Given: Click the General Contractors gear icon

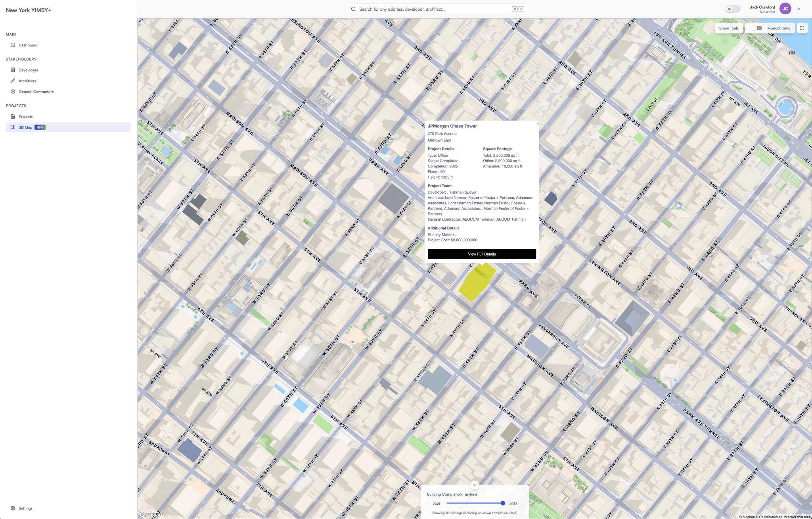Looking at the screenshot, I should click(x=13, y=92).
